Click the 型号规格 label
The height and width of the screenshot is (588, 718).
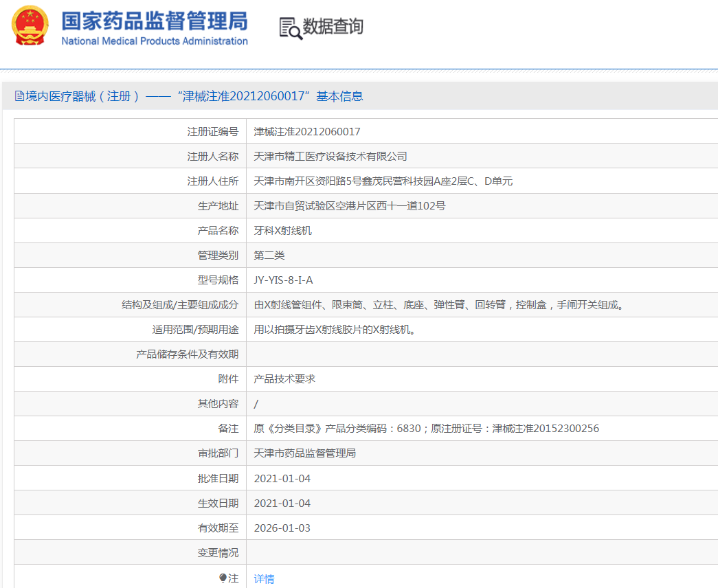tap(218, 280)
